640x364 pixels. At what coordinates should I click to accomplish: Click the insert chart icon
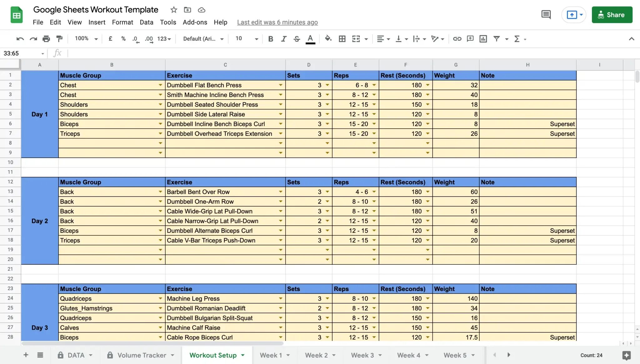click(x=483, y=39)
